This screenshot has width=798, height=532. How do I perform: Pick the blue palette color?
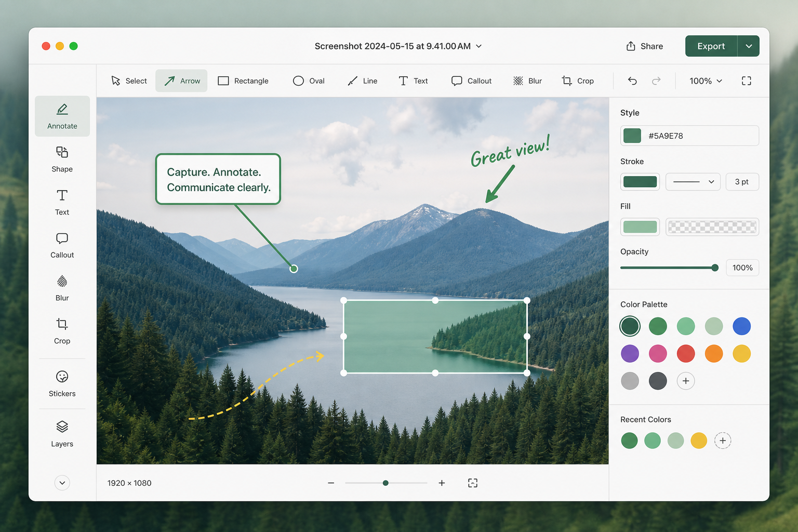click(742, 326)
